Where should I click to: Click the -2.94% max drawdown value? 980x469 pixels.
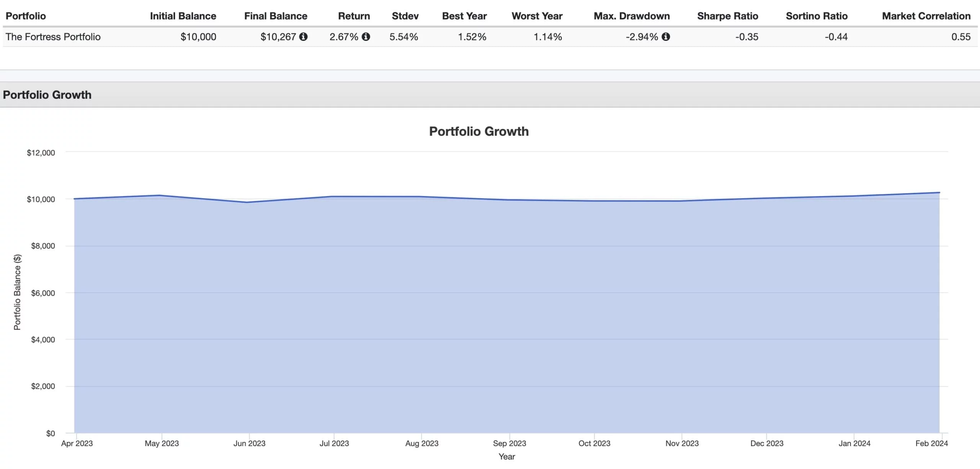[x=642, y=37]
